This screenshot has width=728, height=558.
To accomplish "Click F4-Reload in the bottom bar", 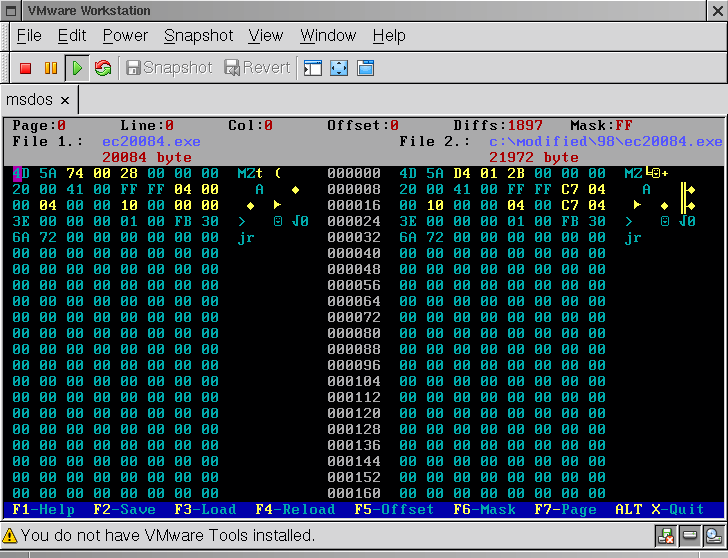I will (x=295, y=510).
